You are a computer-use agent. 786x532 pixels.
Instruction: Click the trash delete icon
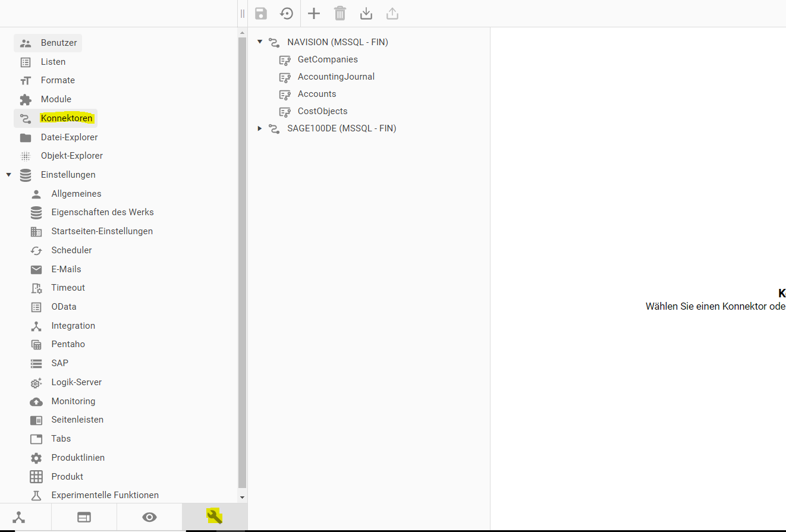click(x=340, y=14)
